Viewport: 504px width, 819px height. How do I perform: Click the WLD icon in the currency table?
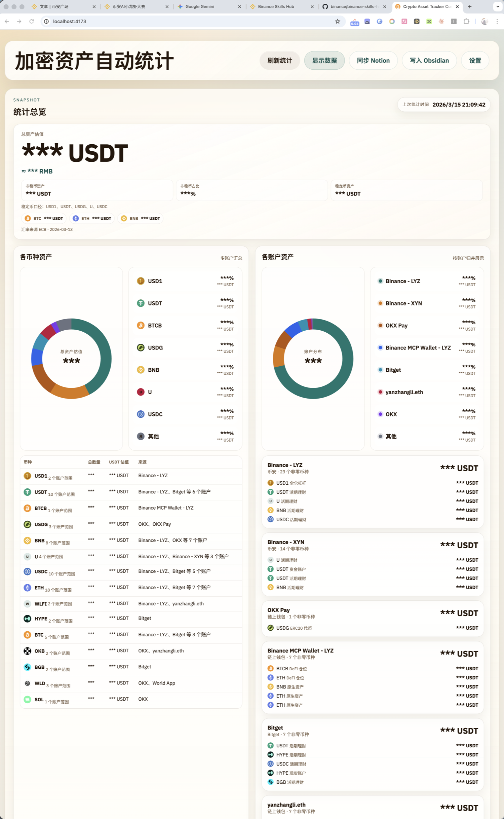pyautogui.click(x=28, y=683)
